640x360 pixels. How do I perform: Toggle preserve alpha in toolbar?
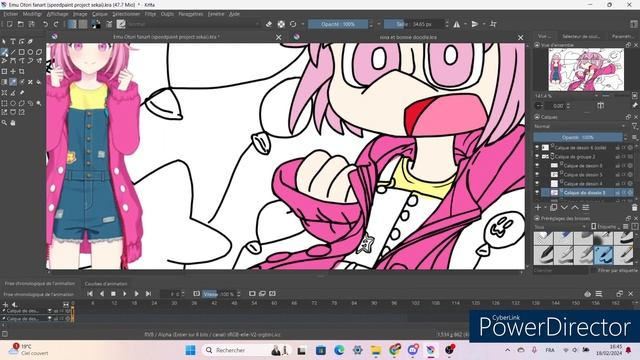(x=281, y=24)
